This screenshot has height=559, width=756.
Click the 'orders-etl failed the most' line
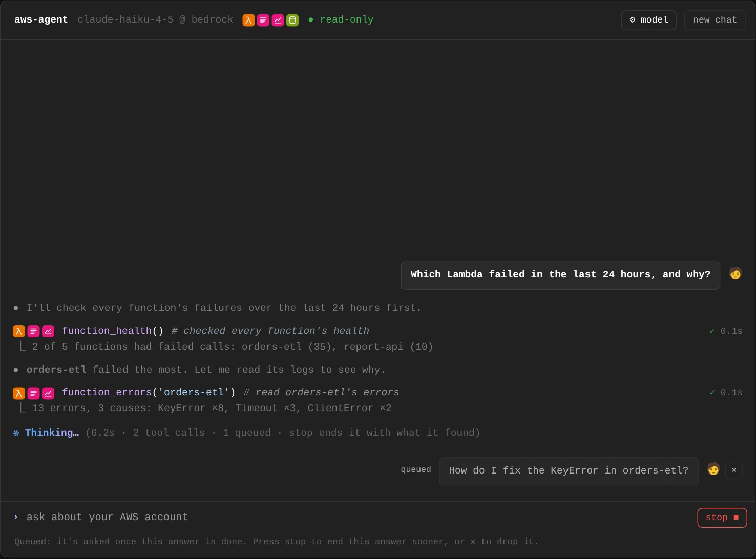click(206, 370)
